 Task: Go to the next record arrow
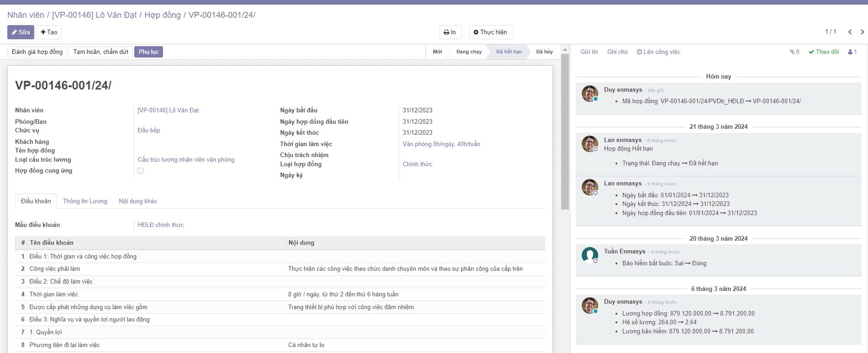(862, 32)
